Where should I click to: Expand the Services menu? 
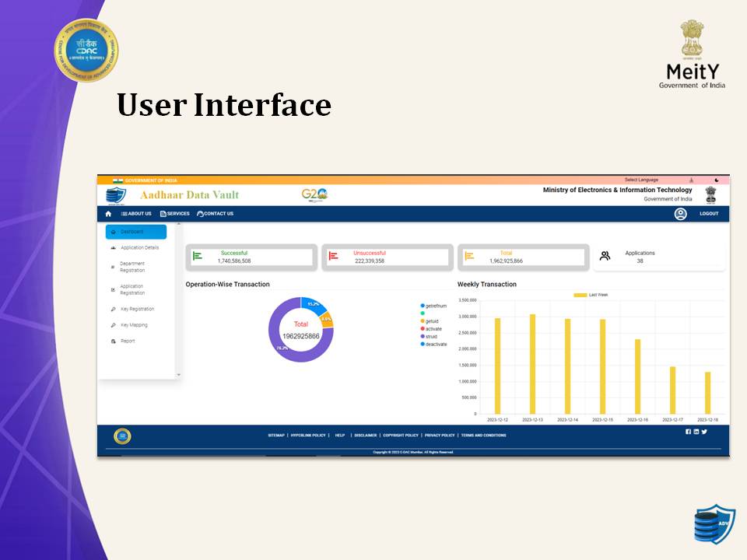point(175,214)
